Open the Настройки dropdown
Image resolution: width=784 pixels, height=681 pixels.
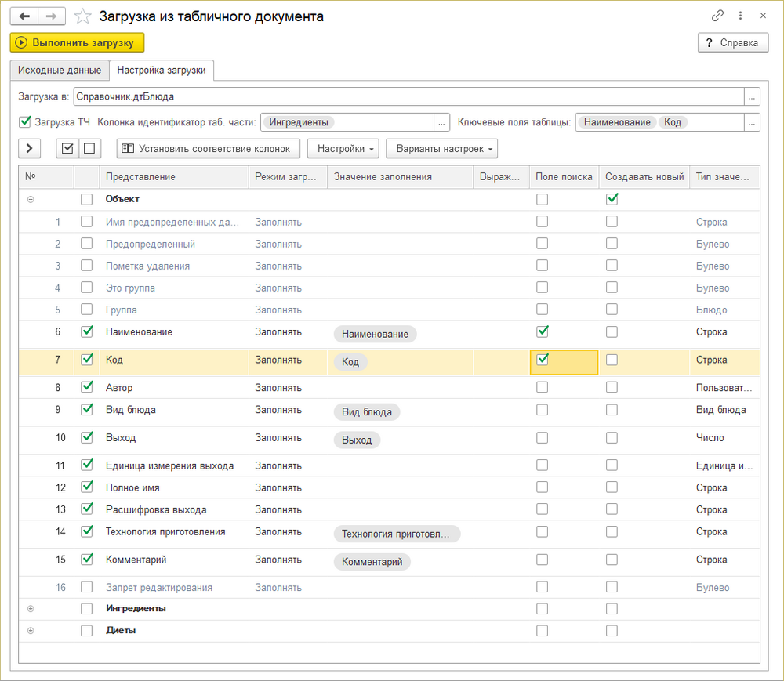click(343, 148)
